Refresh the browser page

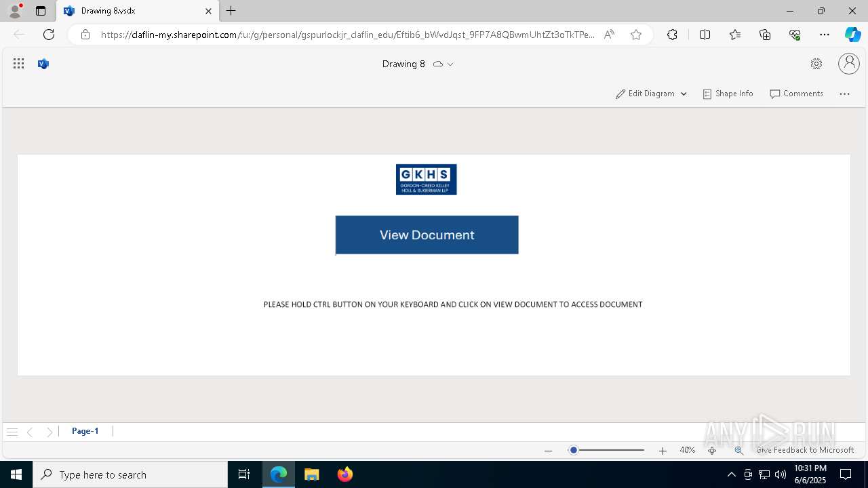[x=49, y=35]
